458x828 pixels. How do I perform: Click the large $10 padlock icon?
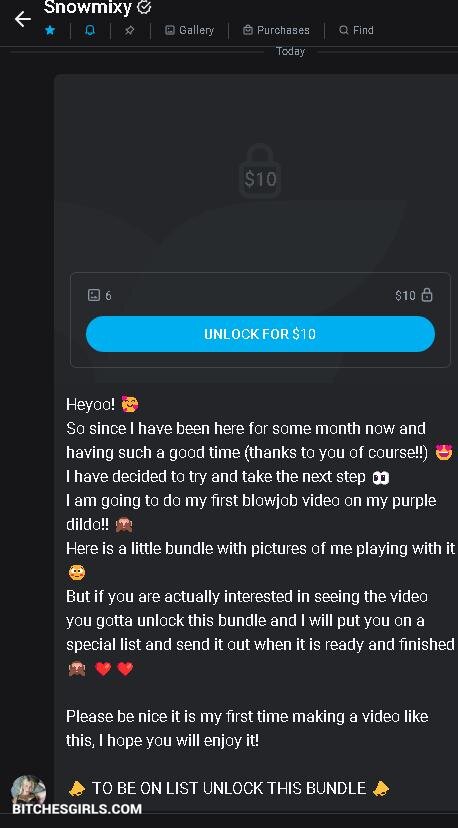tap(260, 171)
